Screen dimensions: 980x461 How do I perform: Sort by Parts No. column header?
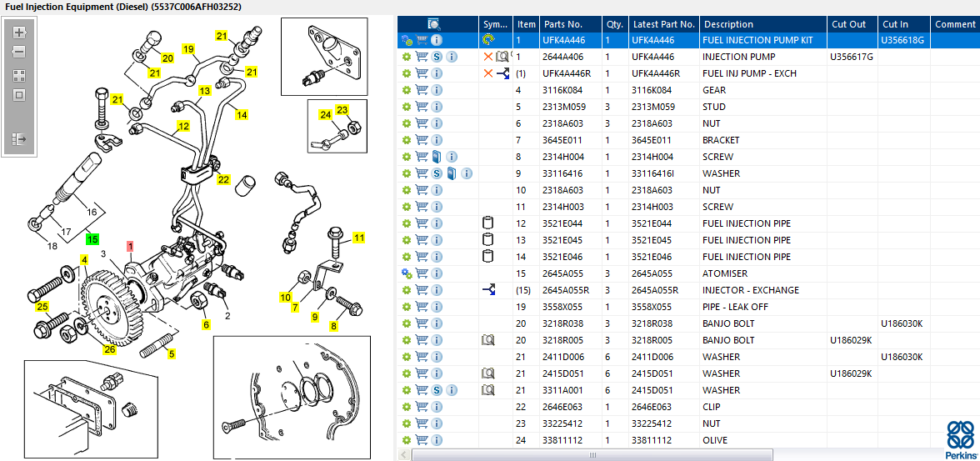[571, 24]
